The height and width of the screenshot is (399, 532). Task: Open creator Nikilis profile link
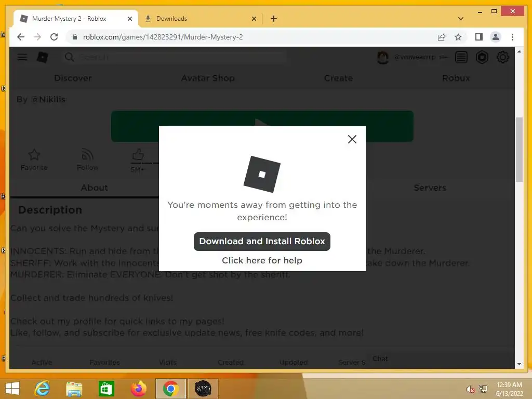[48, 99]
